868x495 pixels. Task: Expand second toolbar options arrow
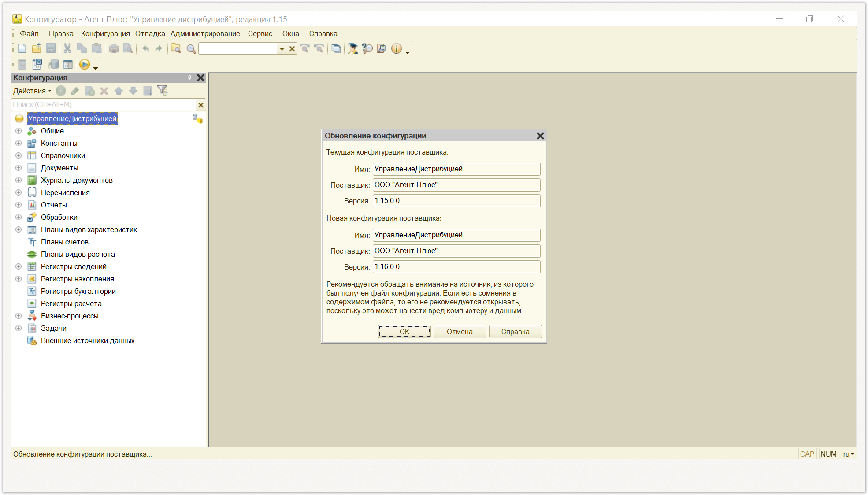(x=96, y=69)
